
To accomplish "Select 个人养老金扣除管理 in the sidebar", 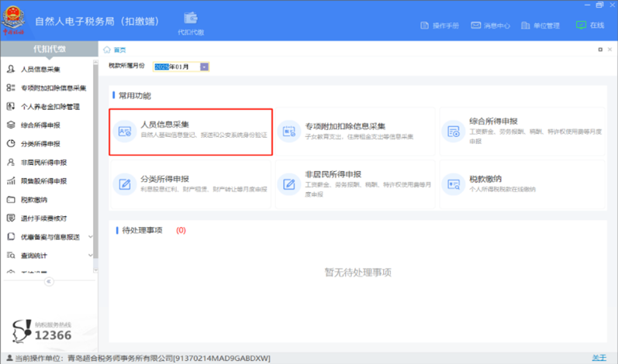I will (x=50, y=107).
